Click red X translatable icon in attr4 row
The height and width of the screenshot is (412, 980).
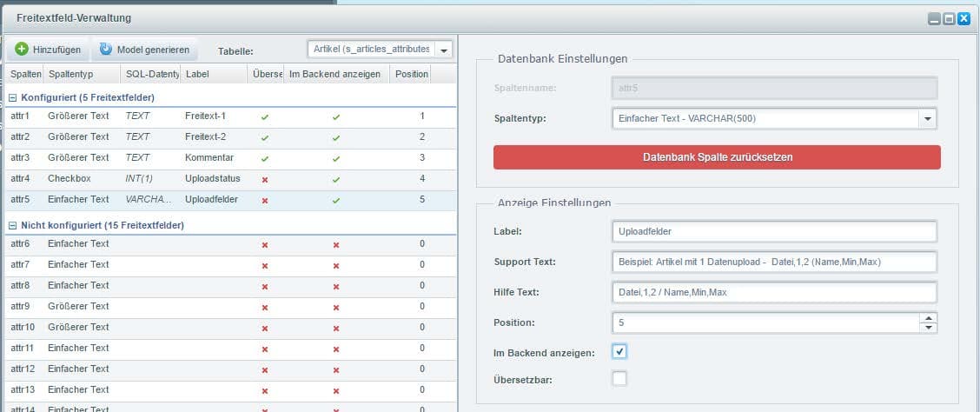(265, 179)
